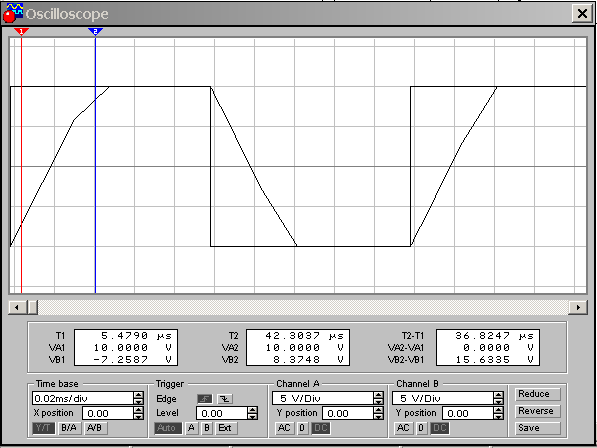Decrease Channel A volts per division
The width and height of the screenshot is (597, 448).
click(378, 402)
